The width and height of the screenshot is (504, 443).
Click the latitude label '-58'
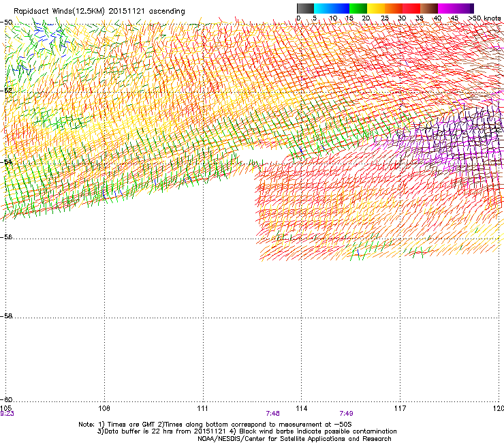[x=6, y=316]
